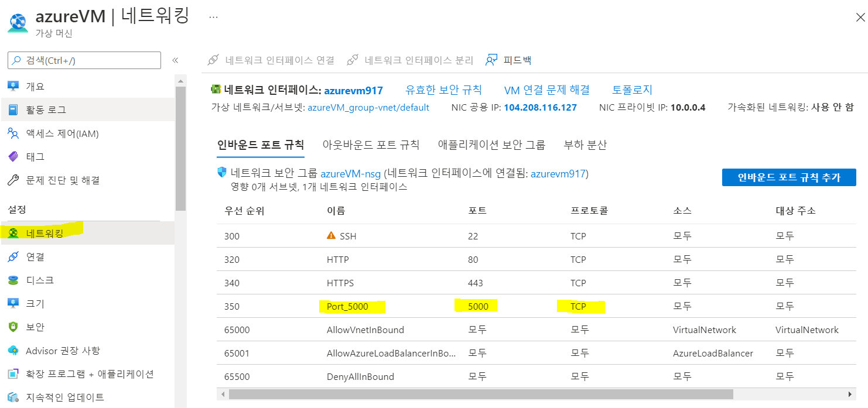Click the 태그 tag icon

(13, 157)
